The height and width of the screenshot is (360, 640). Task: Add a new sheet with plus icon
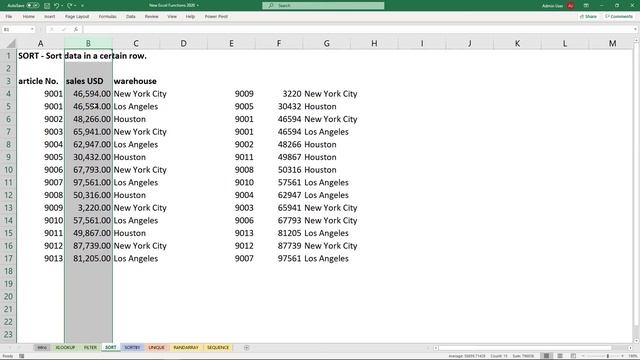(x=247, y=348)
